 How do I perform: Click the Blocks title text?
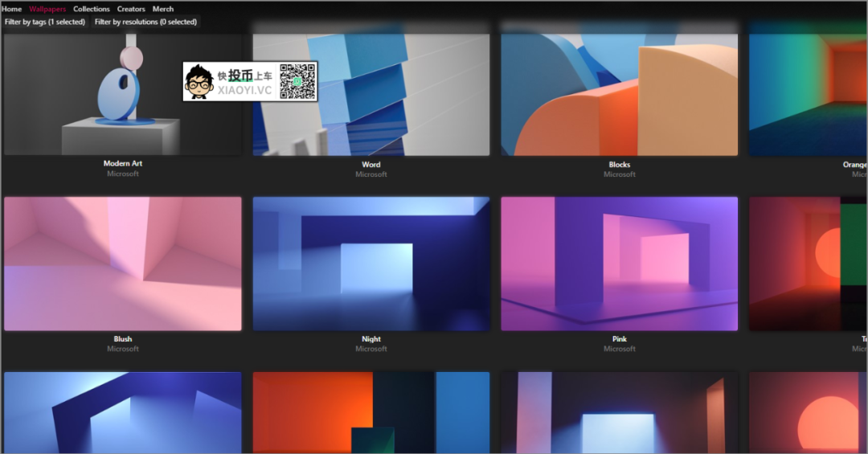click(620, 165)
